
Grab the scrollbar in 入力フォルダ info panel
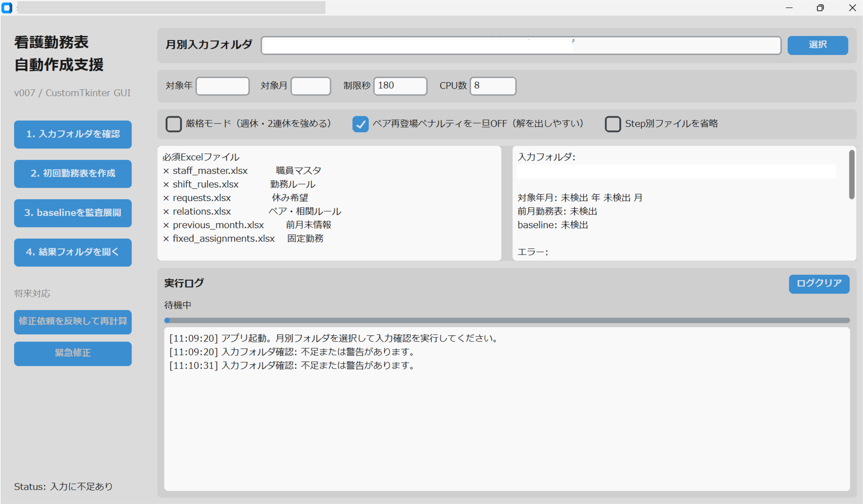[852, 175]
